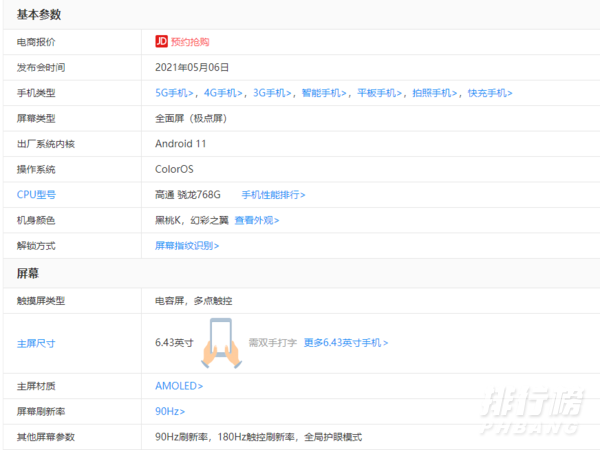
Task: Select the 高通 骁龙768G text
Action: click(188, 195)
